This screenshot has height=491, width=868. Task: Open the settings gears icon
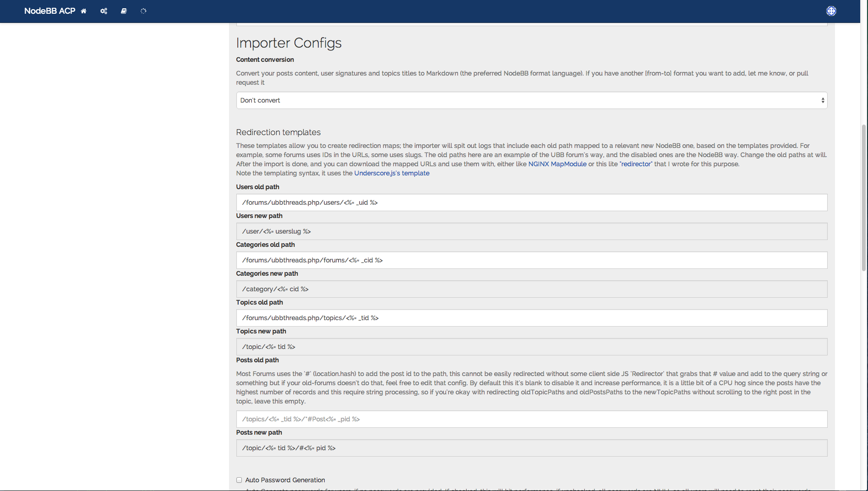tap(104, 11)
